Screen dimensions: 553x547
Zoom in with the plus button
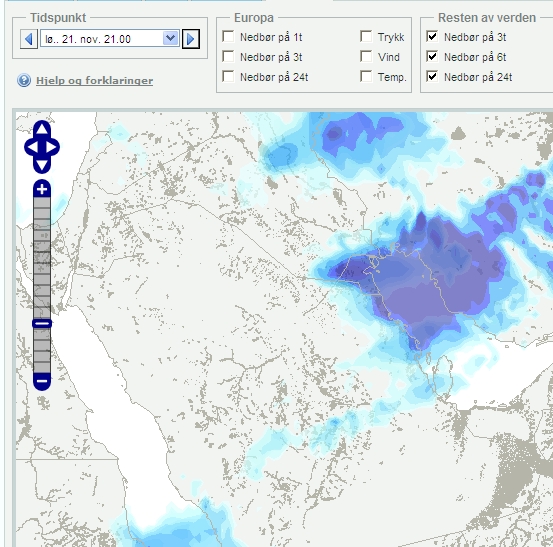click(42, 189)
